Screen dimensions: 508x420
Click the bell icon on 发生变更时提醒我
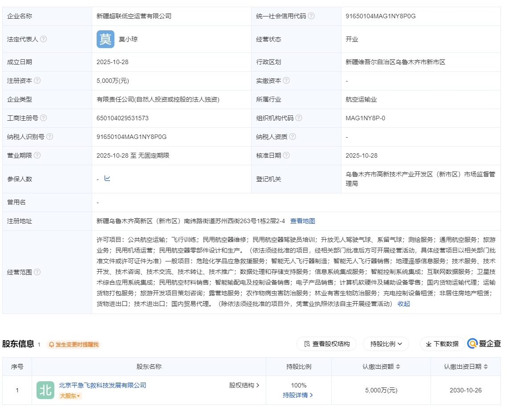coord(52,344)
